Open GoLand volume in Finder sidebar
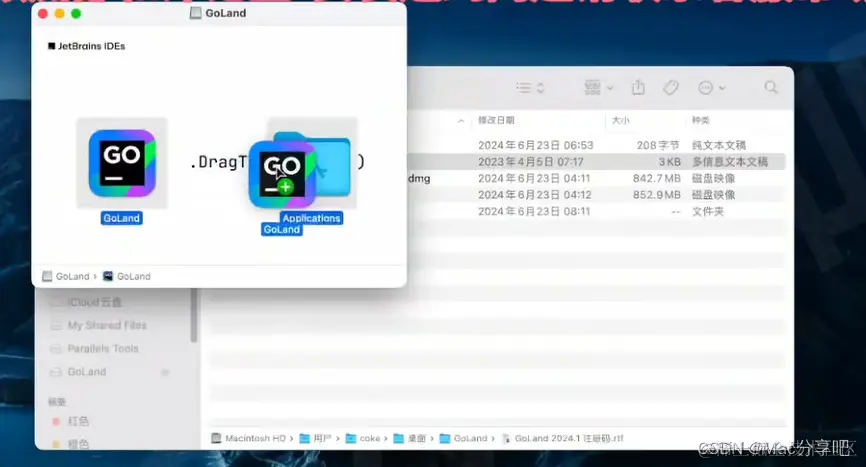Viewport: 866px width, 467px height. 86,372
